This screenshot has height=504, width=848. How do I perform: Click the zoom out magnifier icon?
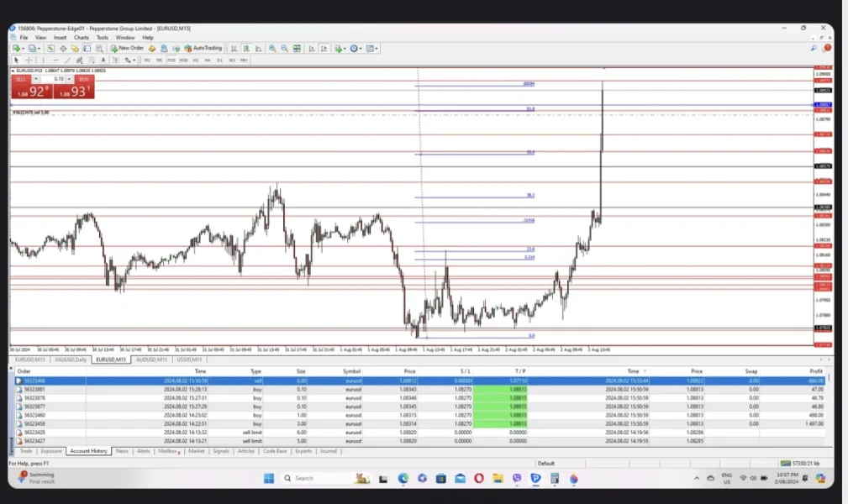tap(284, 49)
